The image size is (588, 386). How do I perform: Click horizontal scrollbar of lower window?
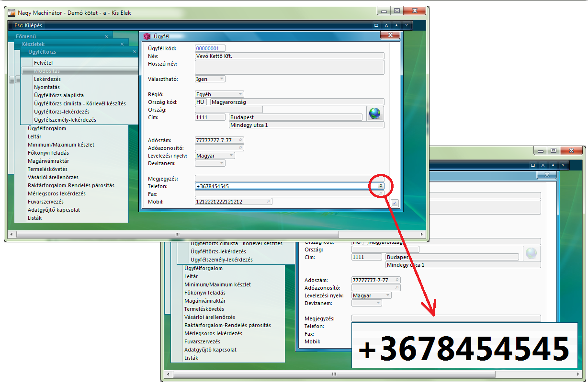[x=372, y=374]
